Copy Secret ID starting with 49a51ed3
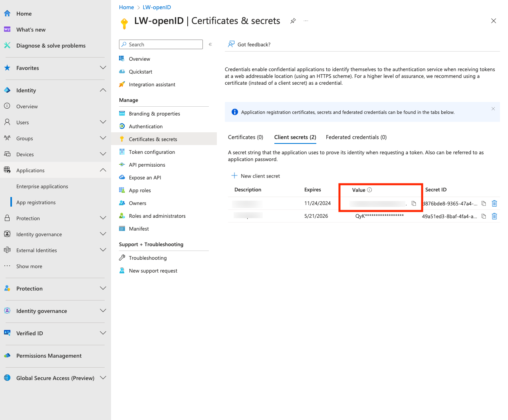The image size is (508, 420). pyautogui.click(x=484, y=216)
